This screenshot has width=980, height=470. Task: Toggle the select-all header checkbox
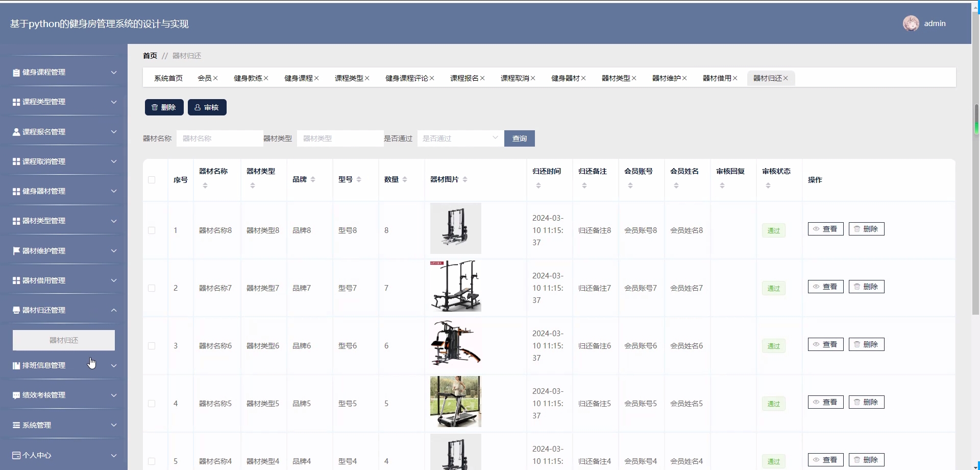tap(152, 180)
